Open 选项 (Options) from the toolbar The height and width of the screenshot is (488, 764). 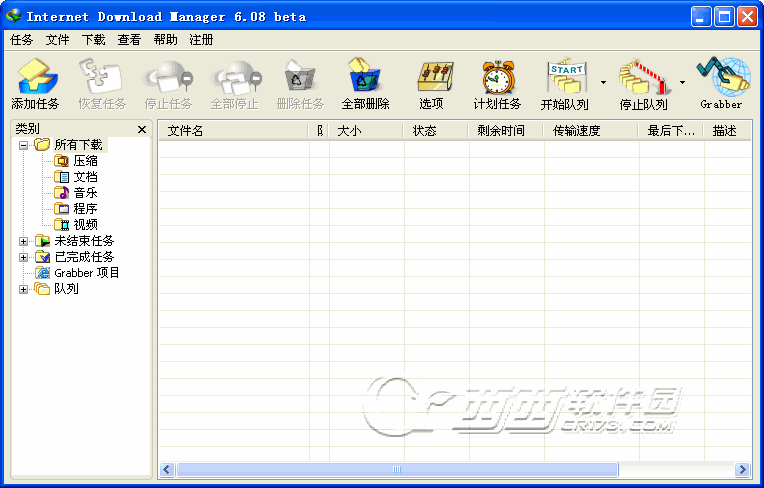coord(435,76)
